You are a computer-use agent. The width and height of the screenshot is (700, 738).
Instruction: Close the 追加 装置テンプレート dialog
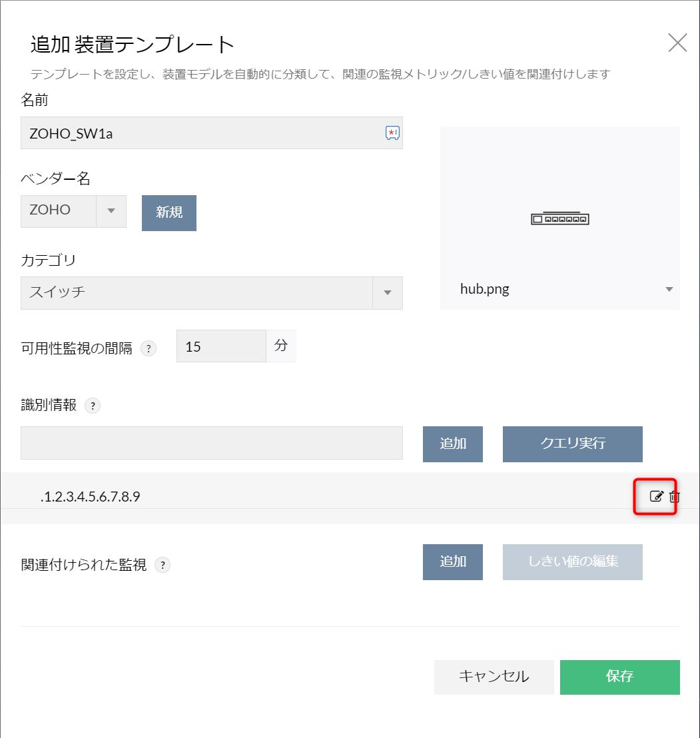(x=677, y=43)
